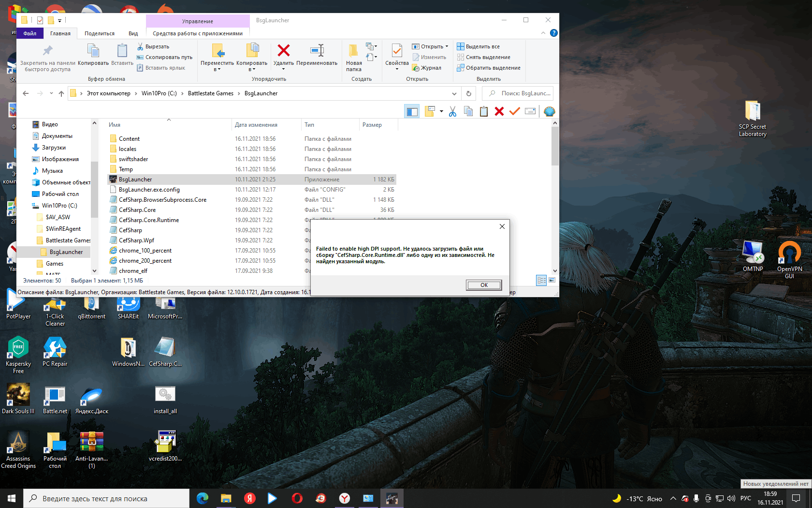Screen dimensions: 812x508
Task: Click the Управление contextual tab header
Action: [x=198, y=21]
